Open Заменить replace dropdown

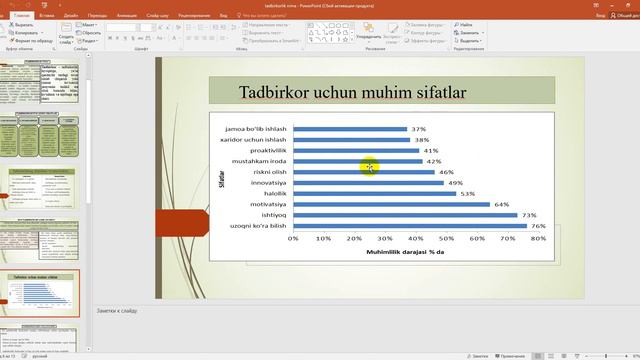469,33
